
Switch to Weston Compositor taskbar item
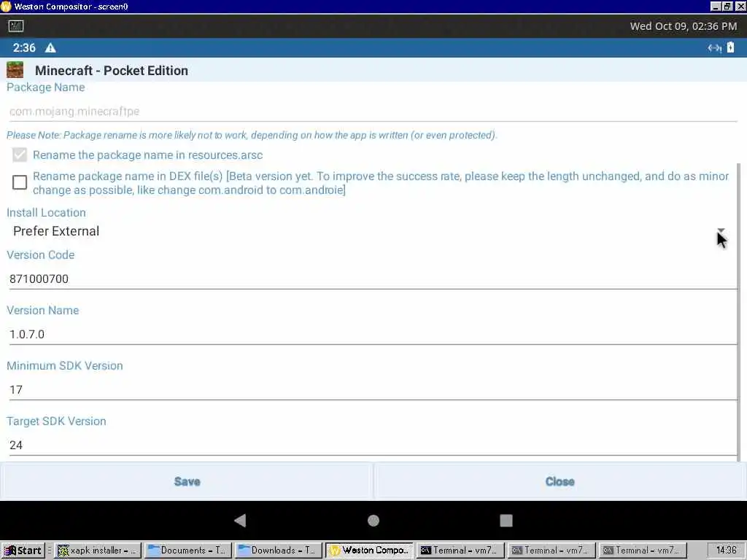click(x=369, y=551)
